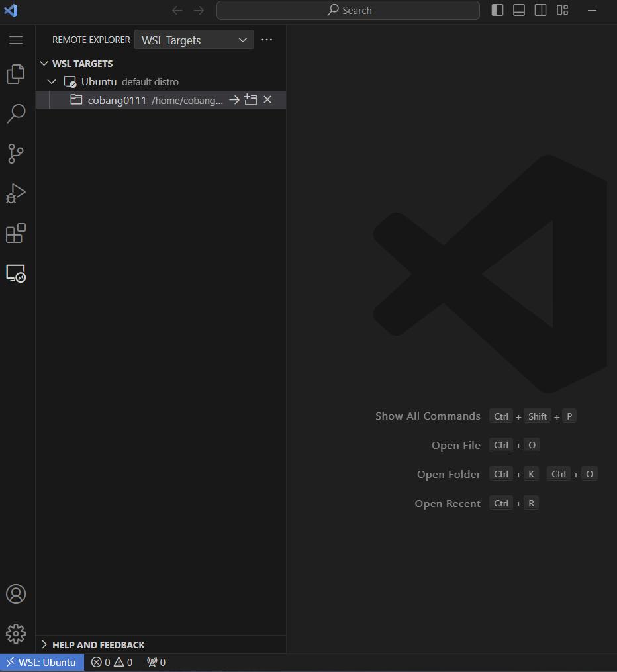The height and width of the screenshot is (672, 617).
Task: Open the hamburger application menu
Action: [x=16, y=40]
